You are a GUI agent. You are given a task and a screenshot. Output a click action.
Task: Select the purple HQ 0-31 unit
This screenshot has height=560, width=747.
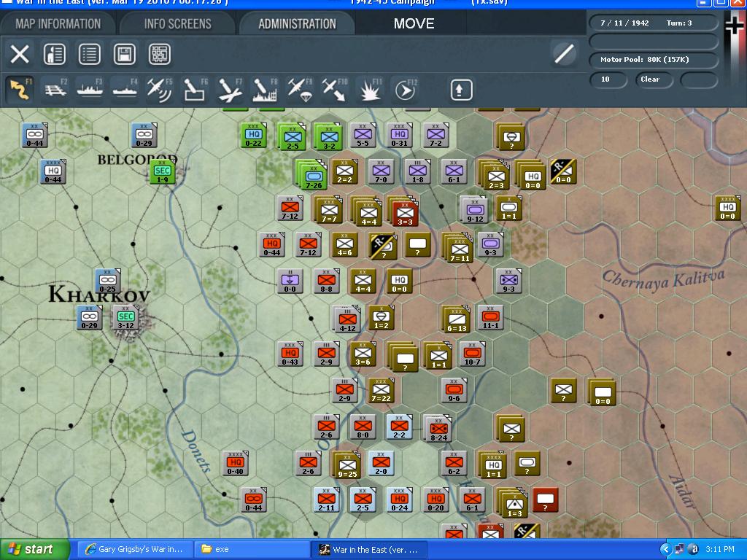(x=400, y=135)
